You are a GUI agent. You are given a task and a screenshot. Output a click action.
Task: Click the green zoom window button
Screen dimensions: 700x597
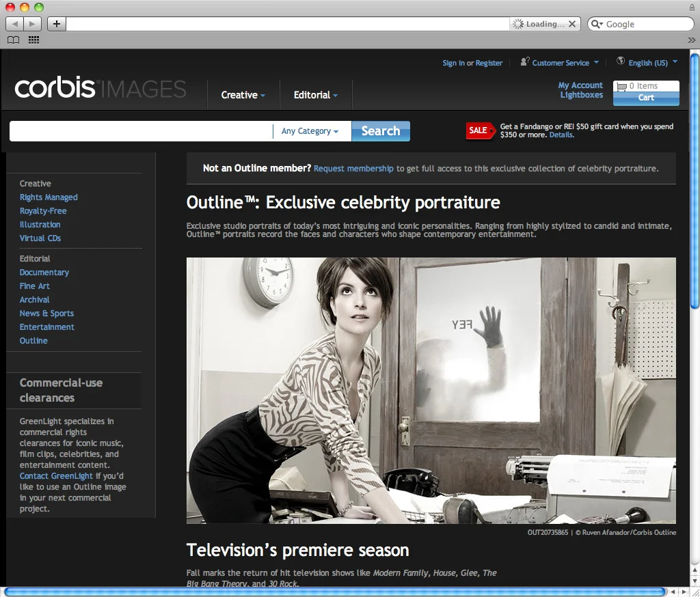(x=39, y=7)
